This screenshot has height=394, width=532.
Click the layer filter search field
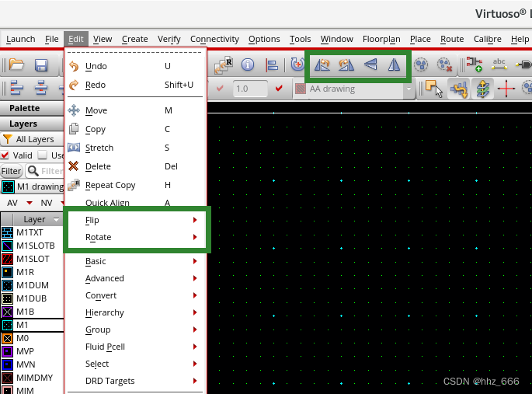point(50,171)
